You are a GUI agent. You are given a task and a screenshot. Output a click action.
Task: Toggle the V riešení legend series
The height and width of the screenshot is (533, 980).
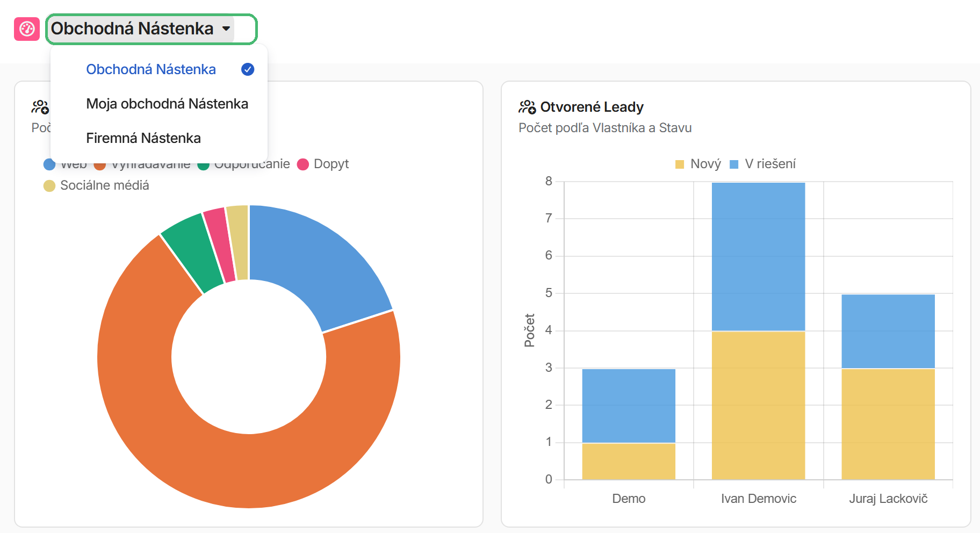(762, 164)
